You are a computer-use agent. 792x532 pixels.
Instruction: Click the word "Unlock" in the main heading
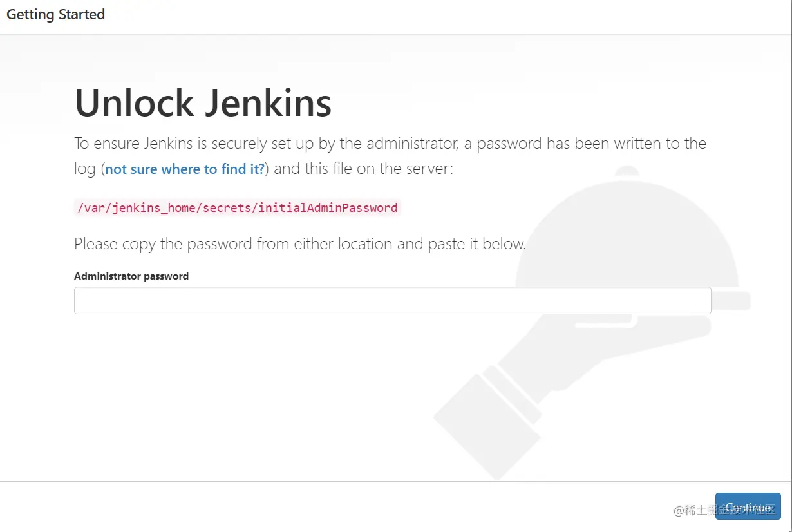[x=134, y=103]
